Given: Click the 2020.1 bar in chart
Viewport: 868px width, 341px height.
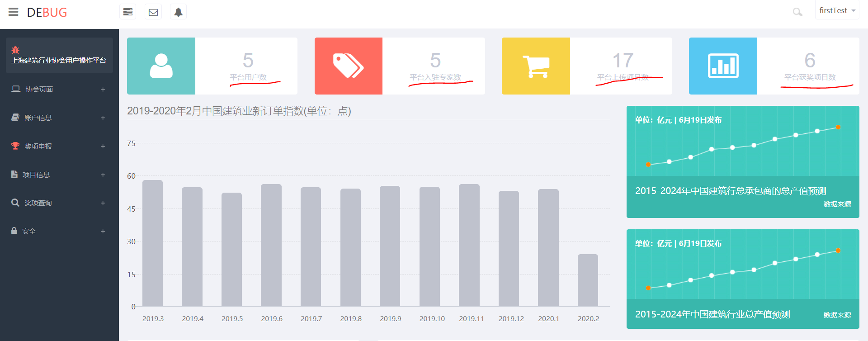Looking at the screenshot, I should click(x=548, y=248).
